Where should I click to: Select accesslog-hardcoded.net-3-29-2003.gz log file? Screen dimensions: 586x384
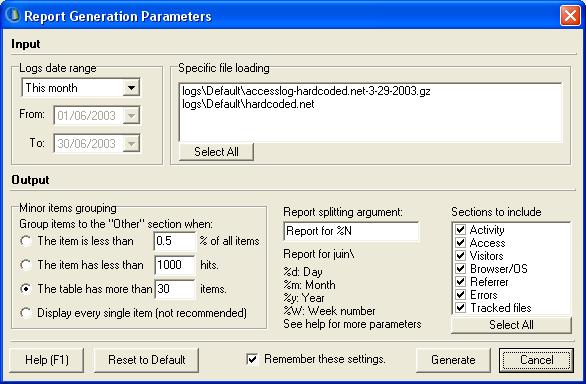(x=306, y=91)
